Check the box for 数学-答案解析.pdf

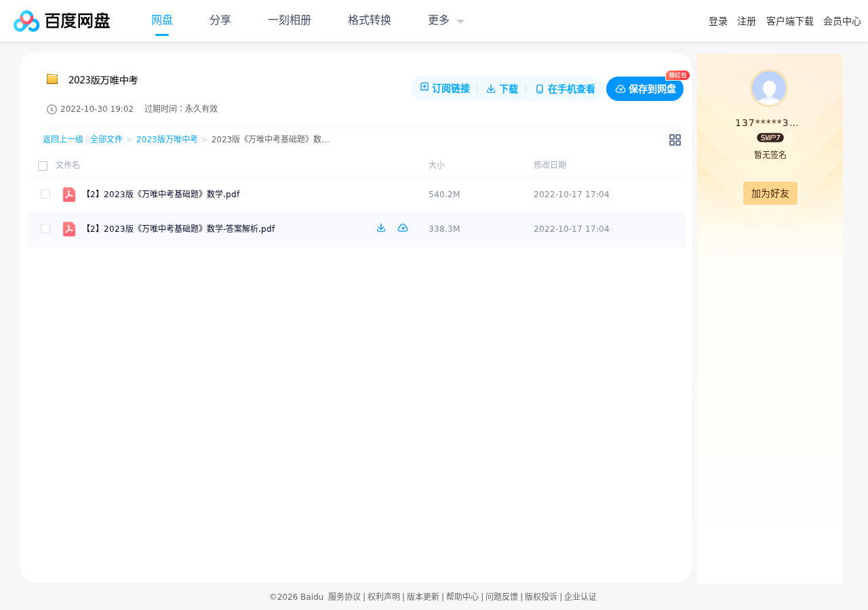(x=45, y=228)
